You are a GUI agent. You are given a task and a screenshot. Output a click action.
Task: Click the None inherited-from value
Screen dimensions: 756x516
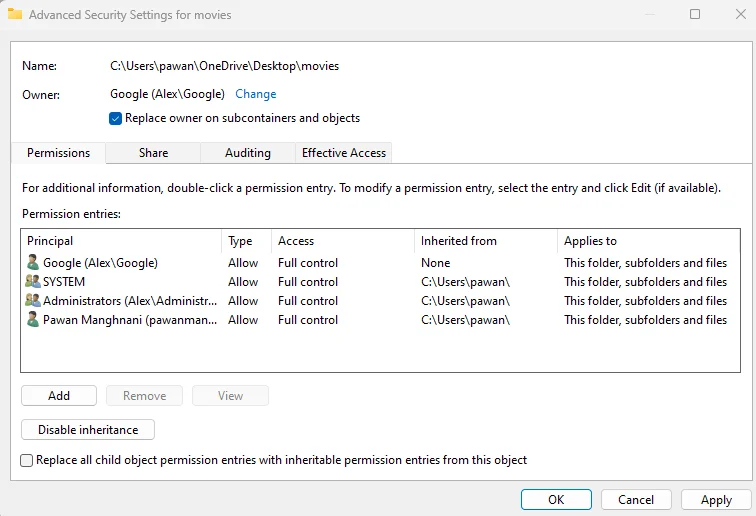(435, 263)
